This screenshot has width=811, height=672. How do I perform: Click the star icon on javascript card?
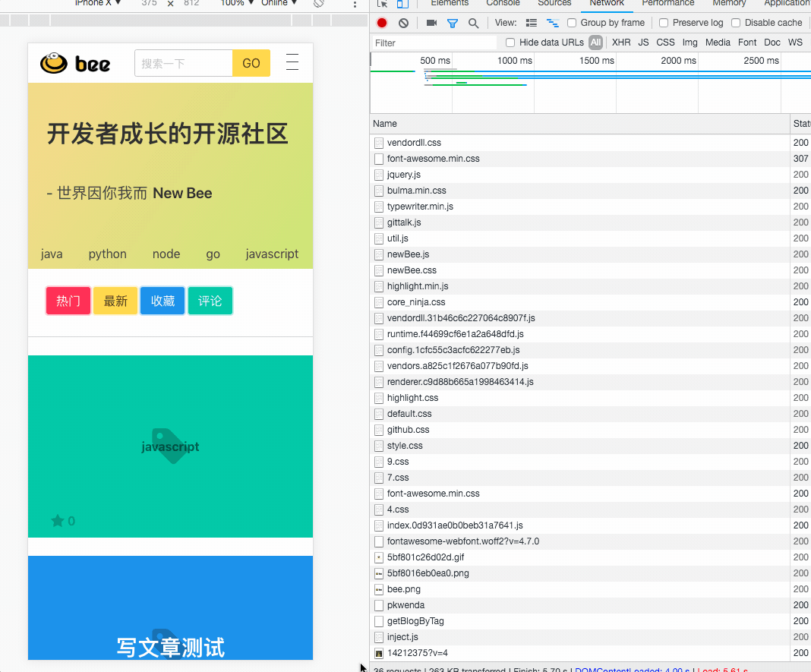click(58, 521)
